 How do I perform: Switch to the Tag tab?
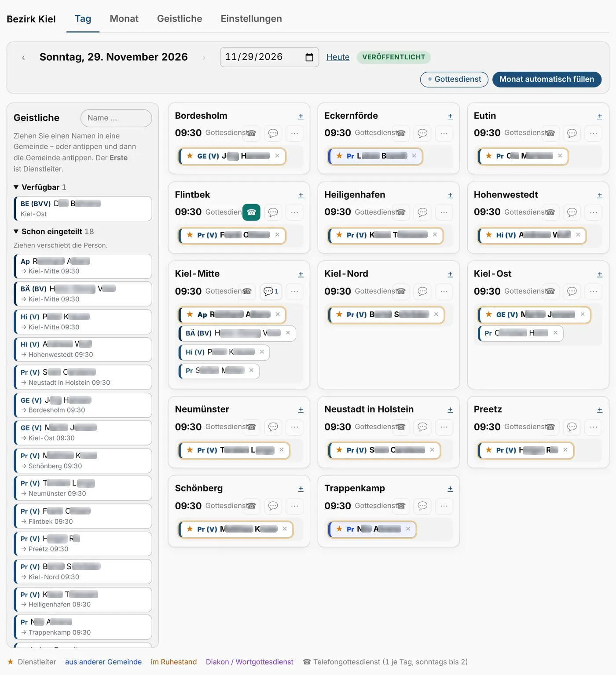[x=83, y=18]
